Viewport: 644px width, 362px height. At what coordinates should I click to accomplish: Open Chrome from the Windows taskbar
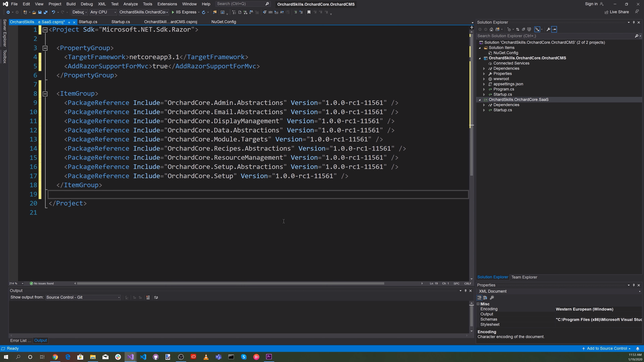click(55, 357)
